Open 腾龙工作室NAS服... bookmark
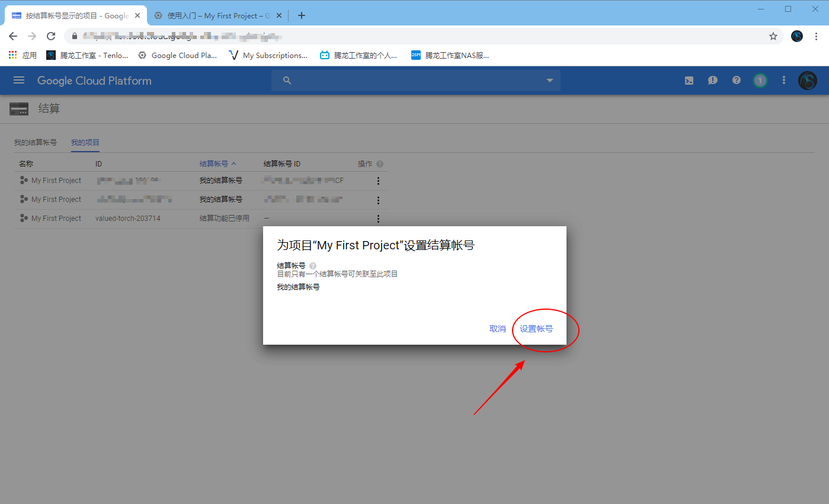 (x=450, y=55)
